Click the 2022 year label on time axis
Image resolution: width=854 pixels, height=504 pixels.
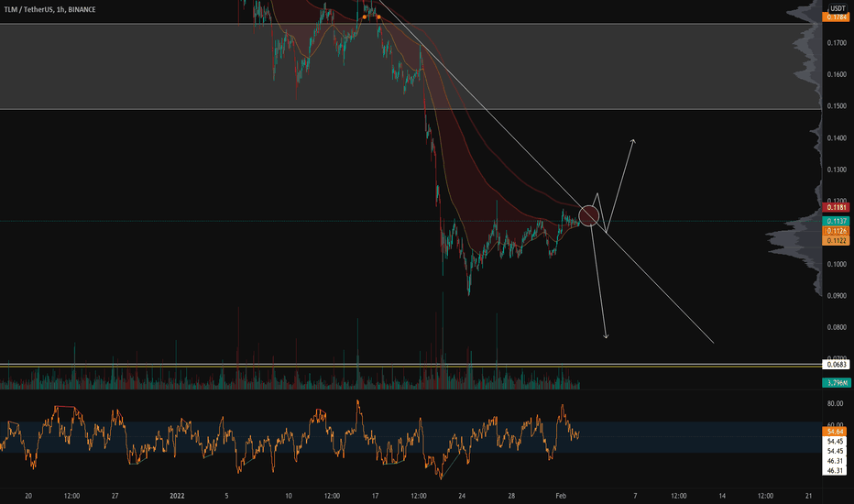click(177, 496)
